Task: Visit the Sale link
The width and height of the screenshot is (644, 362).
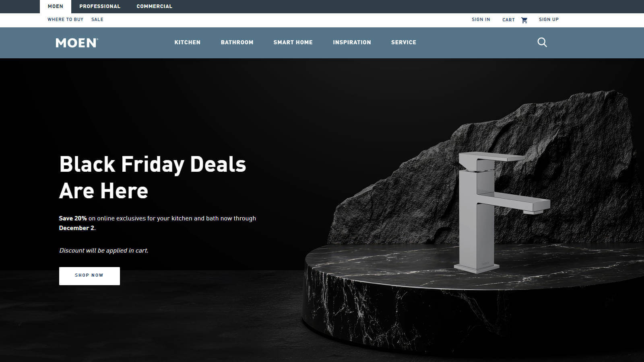Action: (97, 19)
